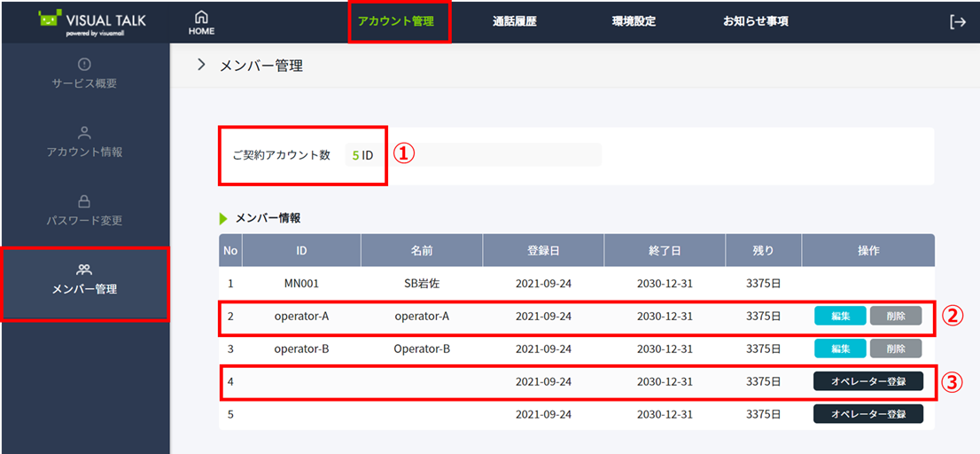This screenshot has width=980, height=454.
Task: Open サービス概要 from the sidebar
Action: [x=84, y=74]
